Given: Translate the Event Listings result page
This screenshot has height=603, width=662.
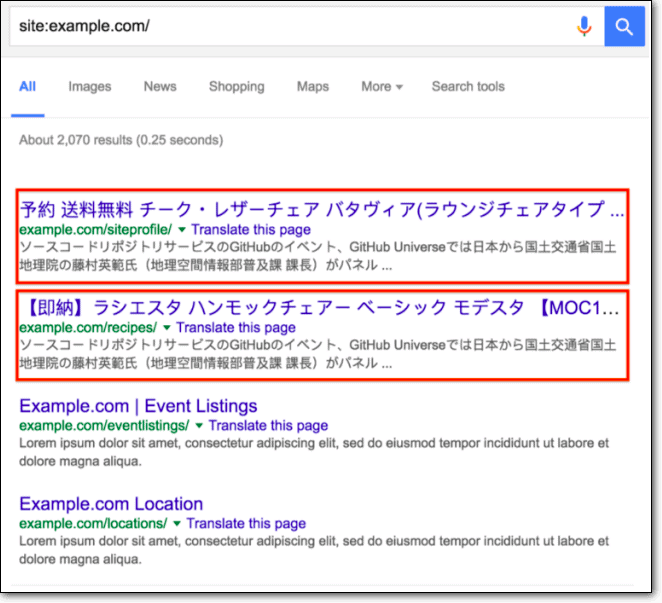Looking at the screenshot, I should 264,426.
